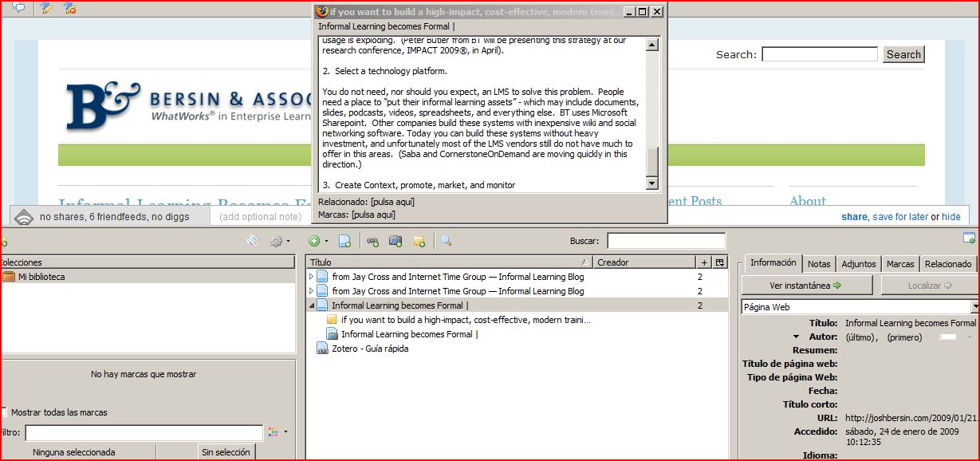Click the Buscar search input field
Viewport: 980px width, 461px height.
tap(666, 241)
